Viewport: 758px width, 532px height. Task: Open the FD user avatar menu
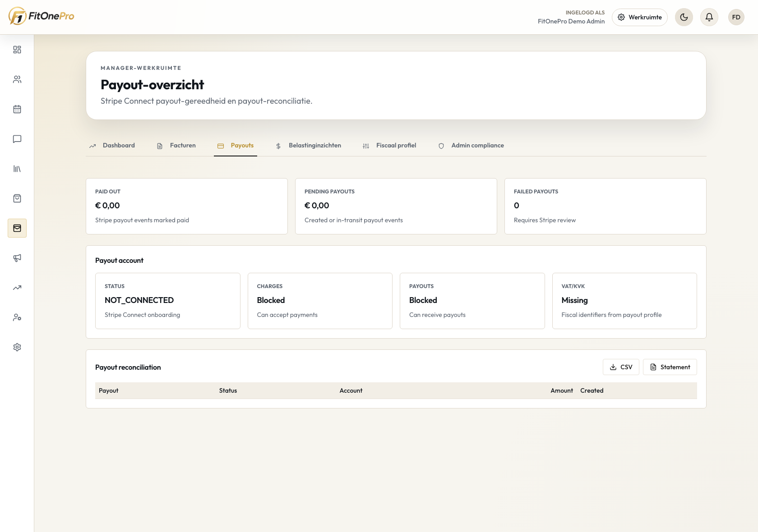coord(736,17)
